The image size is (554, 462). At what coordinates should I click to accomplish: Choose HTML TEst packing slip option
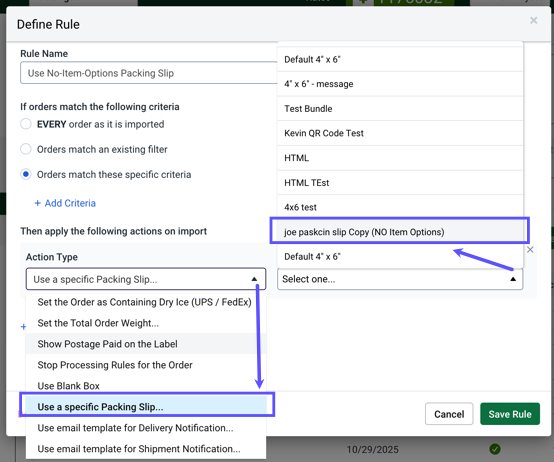(400, 183)
